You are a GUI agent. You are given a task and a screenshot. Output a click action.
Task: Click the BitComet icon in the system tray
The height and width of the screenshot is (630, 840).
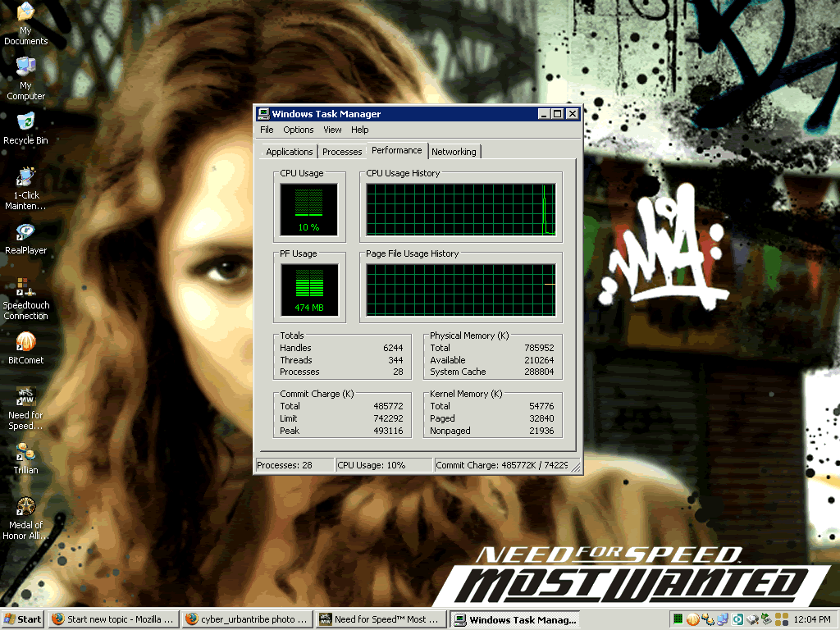click(x=692, y=619)
